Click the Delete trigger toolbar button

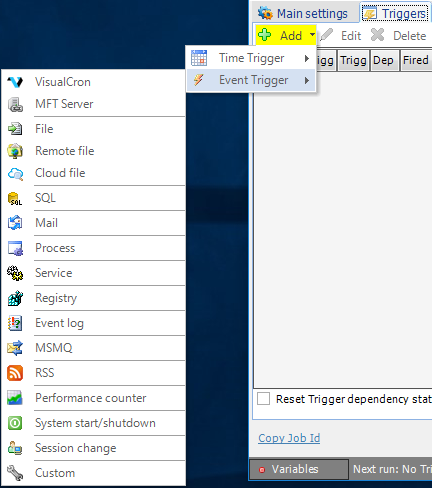[399, 35]
